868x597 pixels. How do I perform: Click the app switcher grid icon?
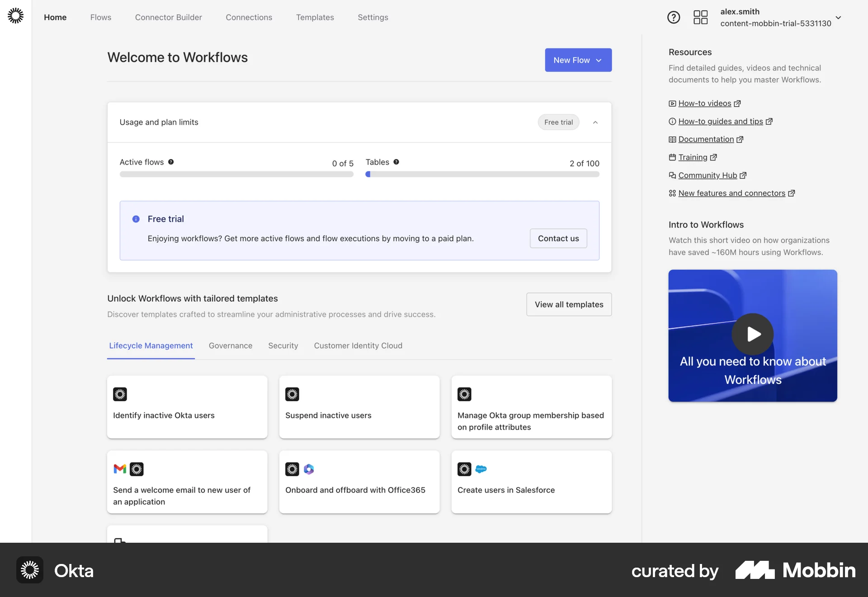(x=700, y=17)
